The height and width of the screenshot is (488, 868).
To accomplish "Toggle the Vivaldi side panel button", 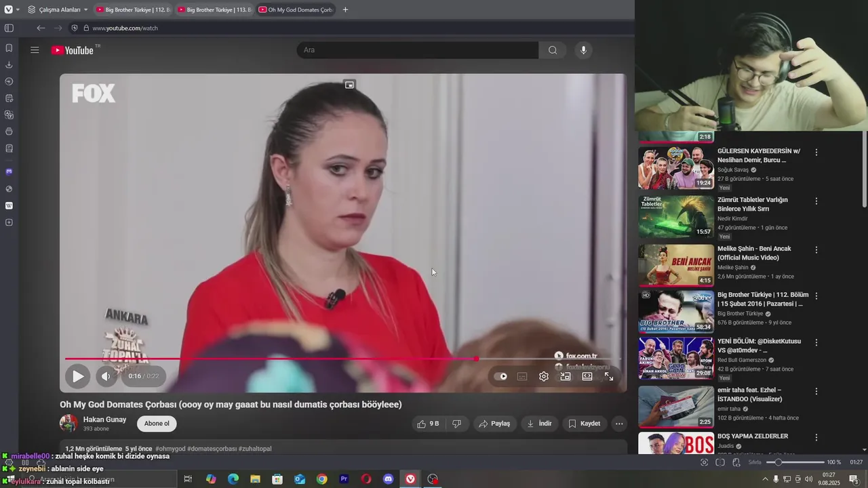I will [x=9, y=28].
